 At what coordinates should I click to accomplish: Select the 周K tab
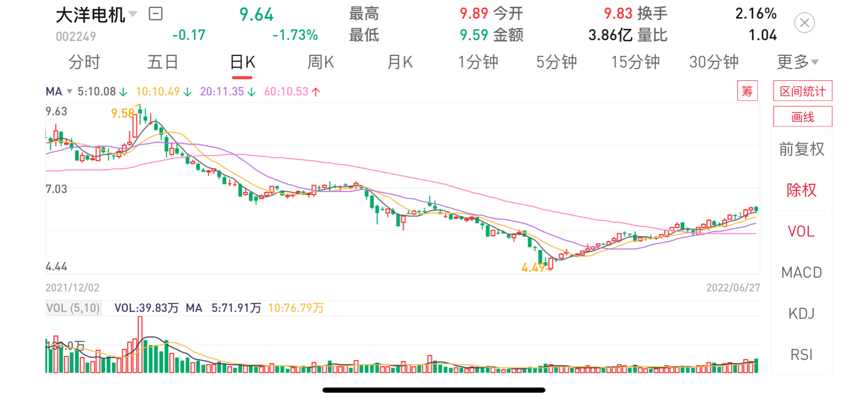[x=320, y=62]
